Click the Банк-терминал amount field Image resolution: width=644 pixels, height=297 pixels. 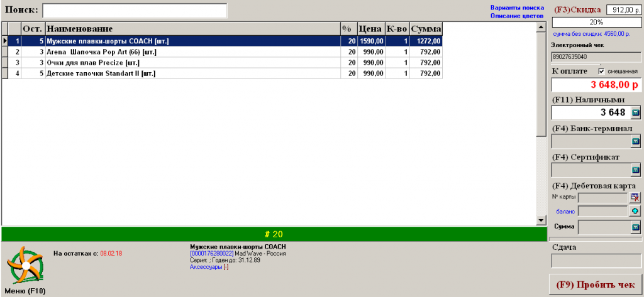591,141
